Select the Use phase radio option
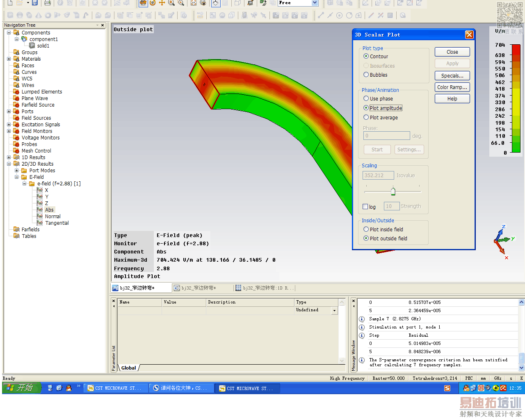Screen dimensions: 525x420 pos(366,98)
